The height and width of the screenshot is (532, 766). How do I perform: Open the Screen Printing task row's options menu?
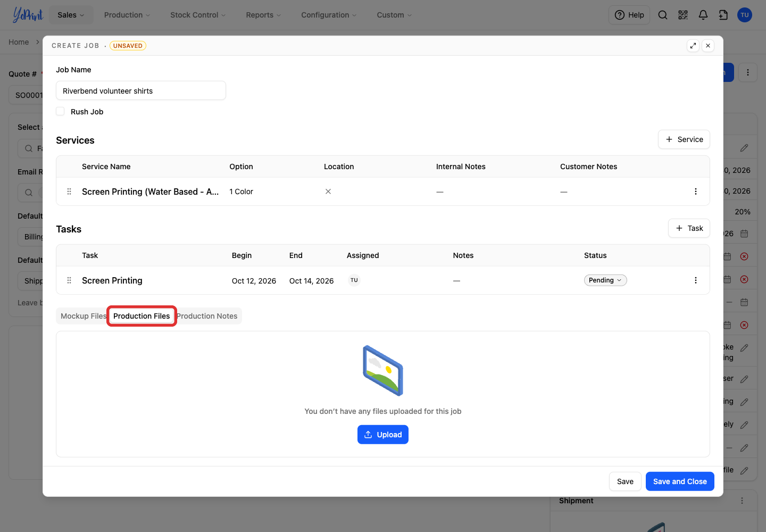tap(696, 280)
